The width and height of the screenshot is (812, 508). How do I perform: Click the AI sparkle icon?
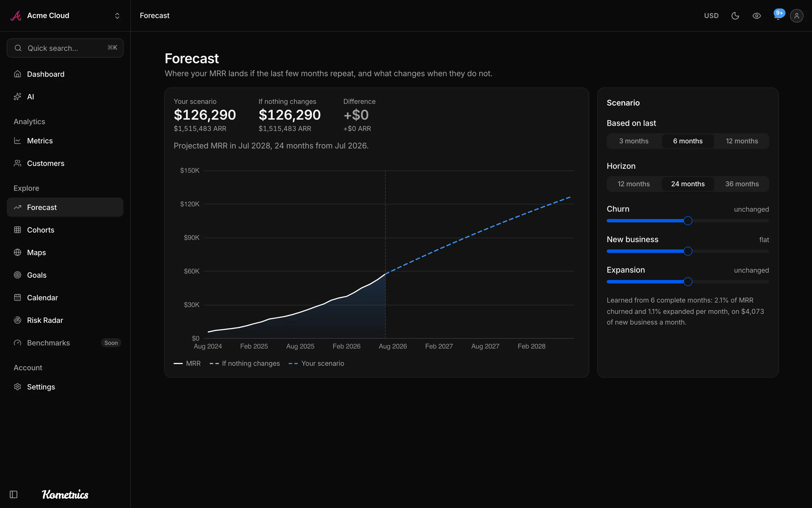pos(17,97)
